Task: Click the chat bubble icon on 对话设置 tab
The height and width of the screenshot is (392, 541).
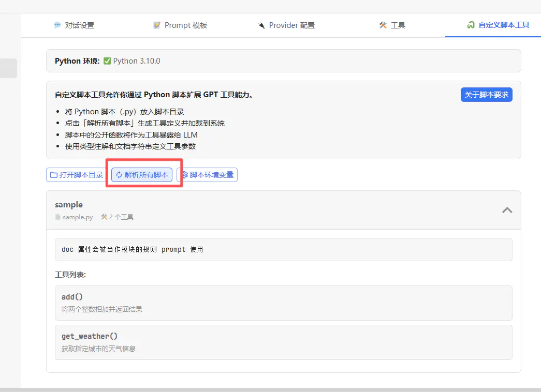Action: pyautogui.click(x=57, y=25)
